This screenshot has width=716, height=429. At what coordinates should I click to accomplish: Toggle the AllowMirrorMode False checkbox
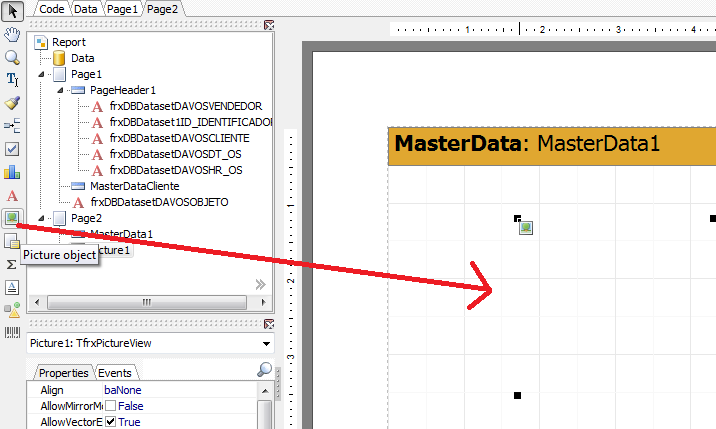[111, 406]
